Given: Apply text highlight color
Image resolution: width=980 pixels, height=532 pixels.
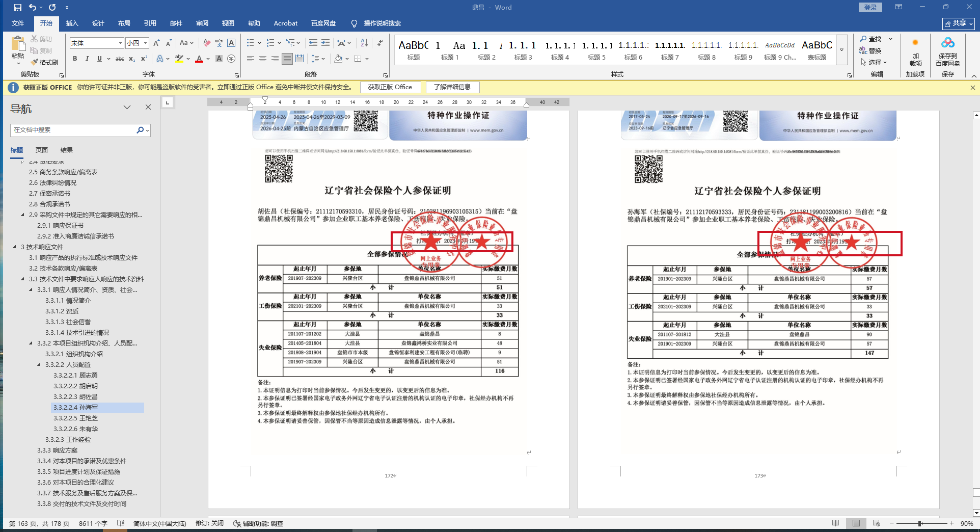Looking at the screenshot, I should [179, 59].
